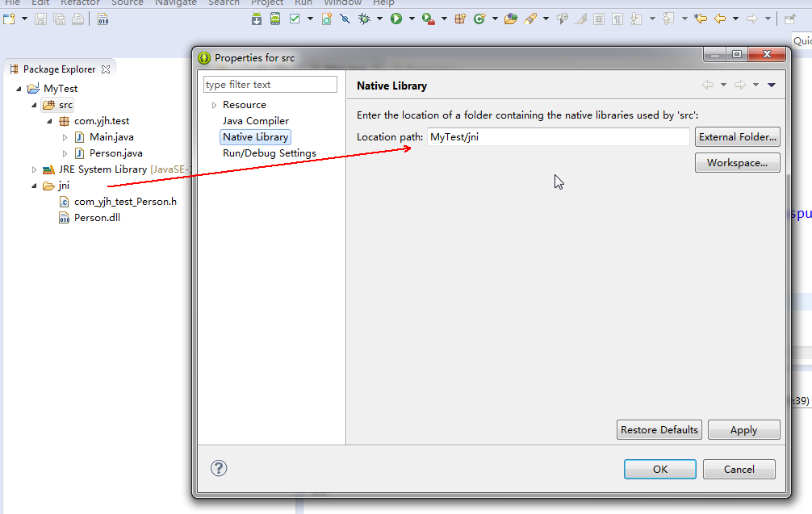The width and height of the screenshot is (812, 514).
Task: Click the Show Whitespace Characters pilcrow icon
Action: point(617,19)
